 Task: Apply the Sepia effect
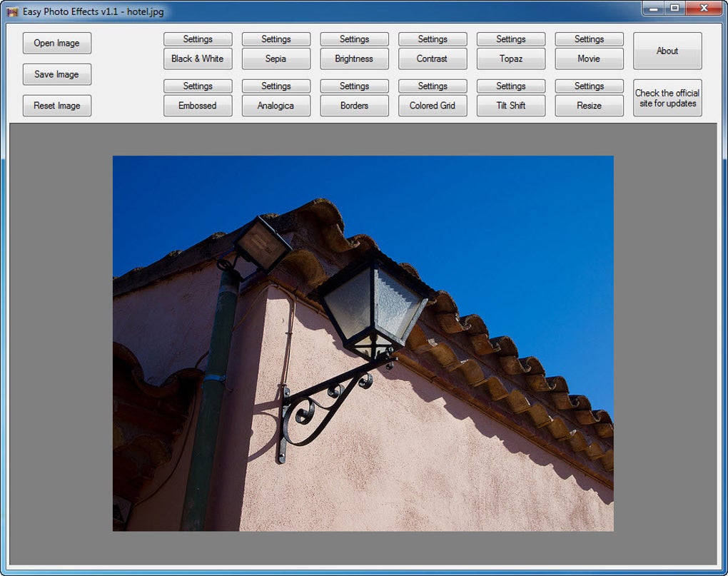276,59
